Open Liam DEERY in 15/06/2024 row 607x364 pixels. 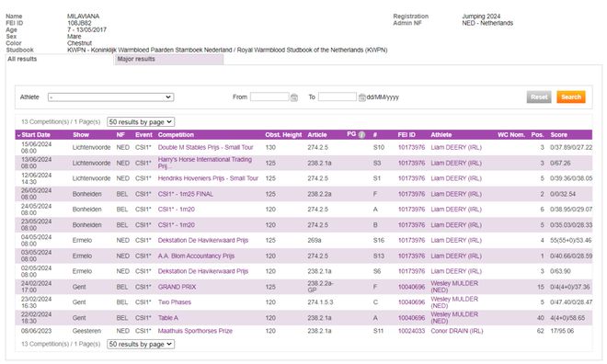pos(456,147)
